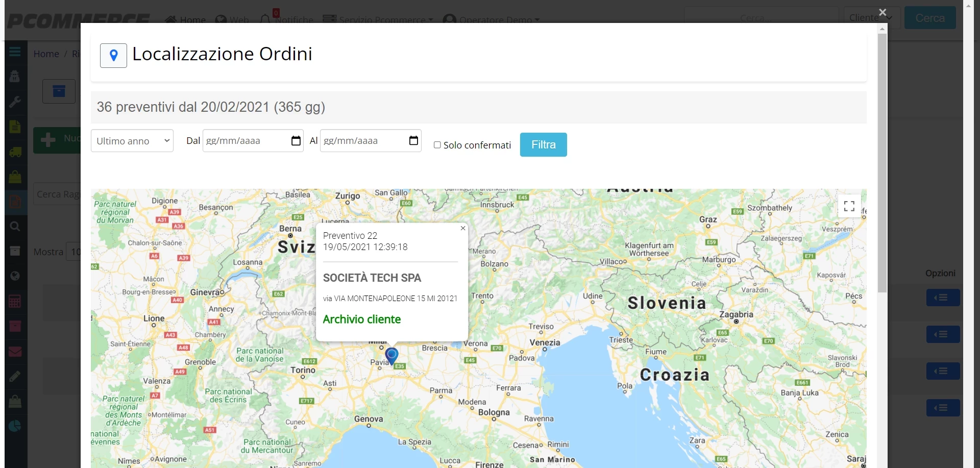Focus the Cerca Ragione search field behind modal
The height and width of the screenshot is (468, 980).
pos(57,194)
